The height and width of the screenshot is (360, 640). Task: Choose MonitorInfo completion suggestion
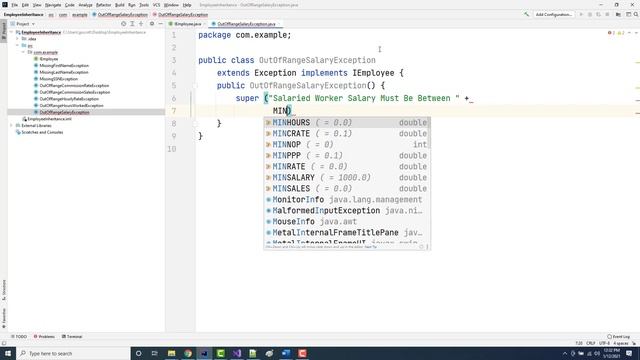point(347,200)
